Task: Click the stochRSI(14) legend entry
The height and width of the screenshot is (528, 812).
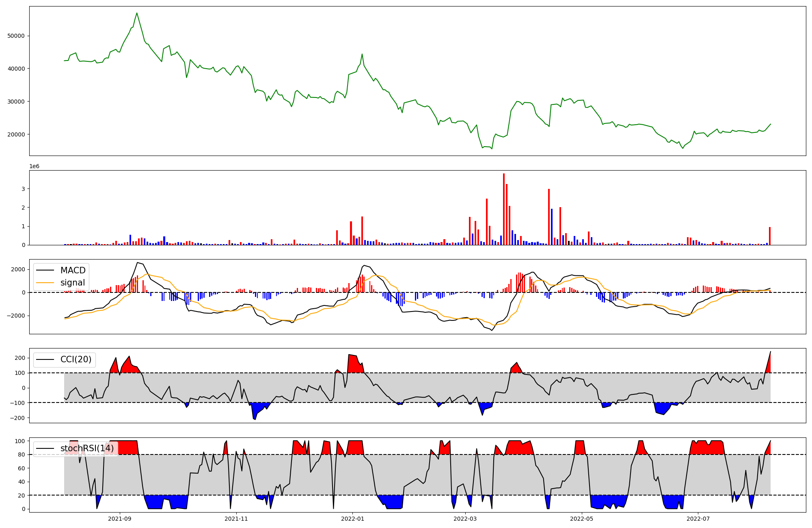Action: point(87,448)
